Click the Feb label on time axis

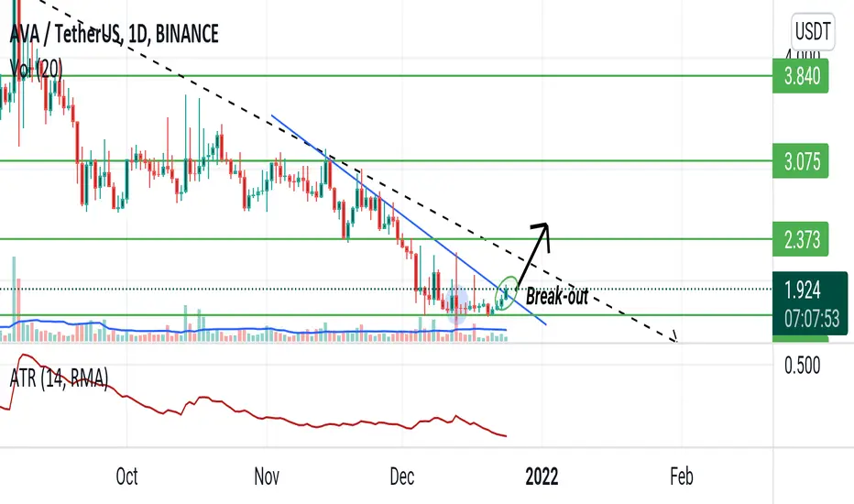[682, 477]
